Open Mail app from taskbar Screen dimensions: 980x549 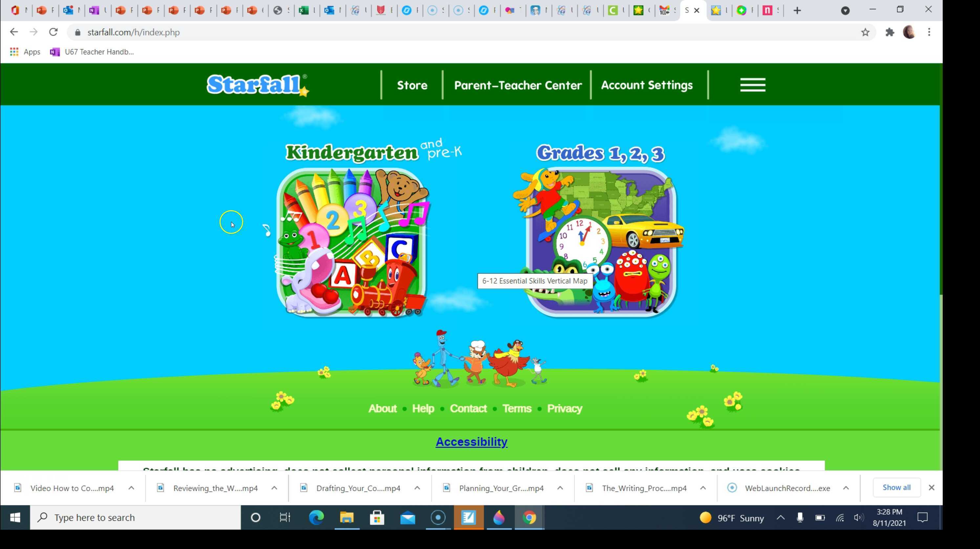(407, 518)
